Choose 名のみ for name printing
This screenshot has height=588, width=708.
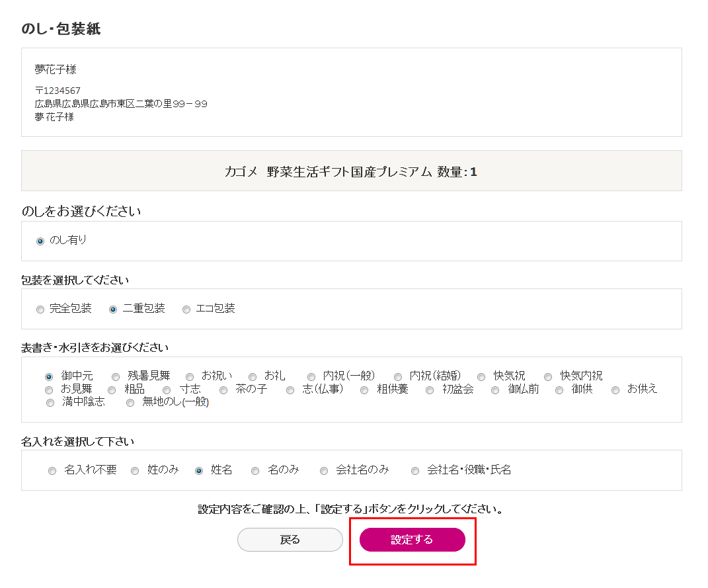(255, 471)
